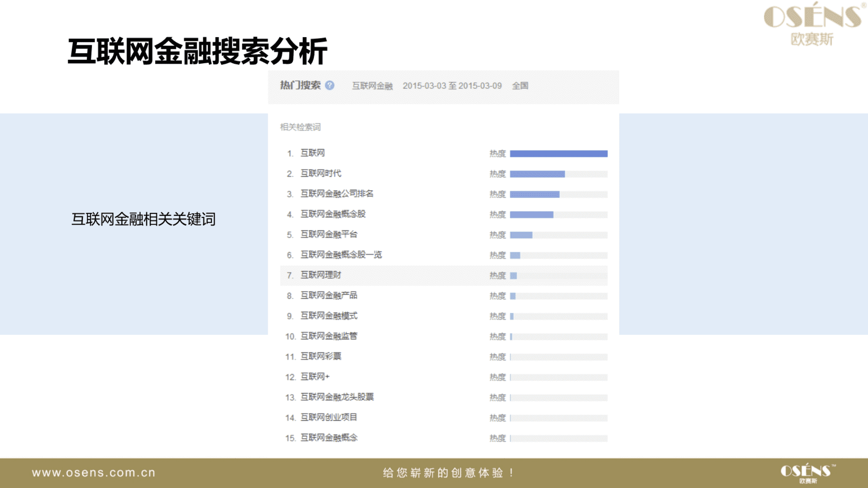Viewport: 868px width, 488px height.
Task: Click the 全国 region label
Action: [x=520, y=86]
